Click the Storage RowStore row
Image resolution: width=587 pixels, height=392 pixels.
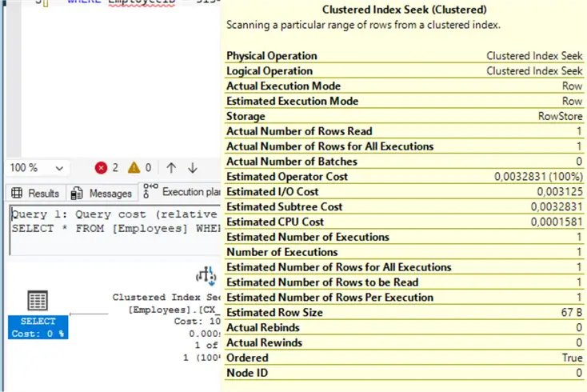coord(405,116)
